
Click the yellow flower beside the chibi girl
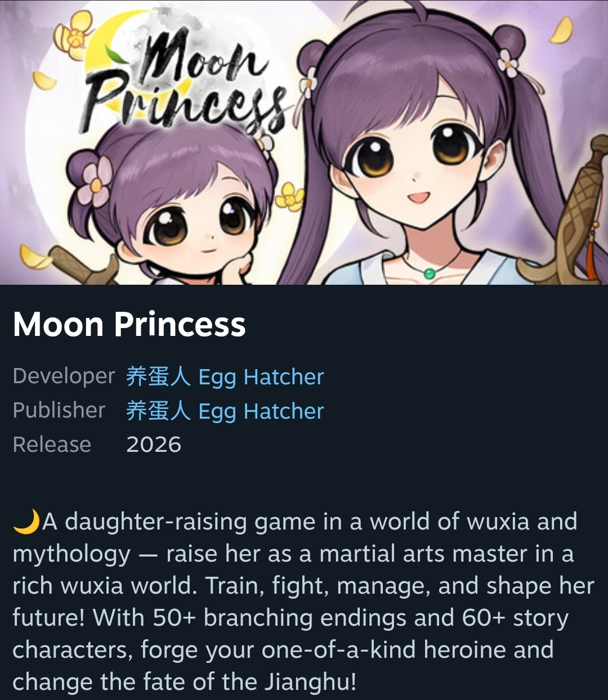290,196
